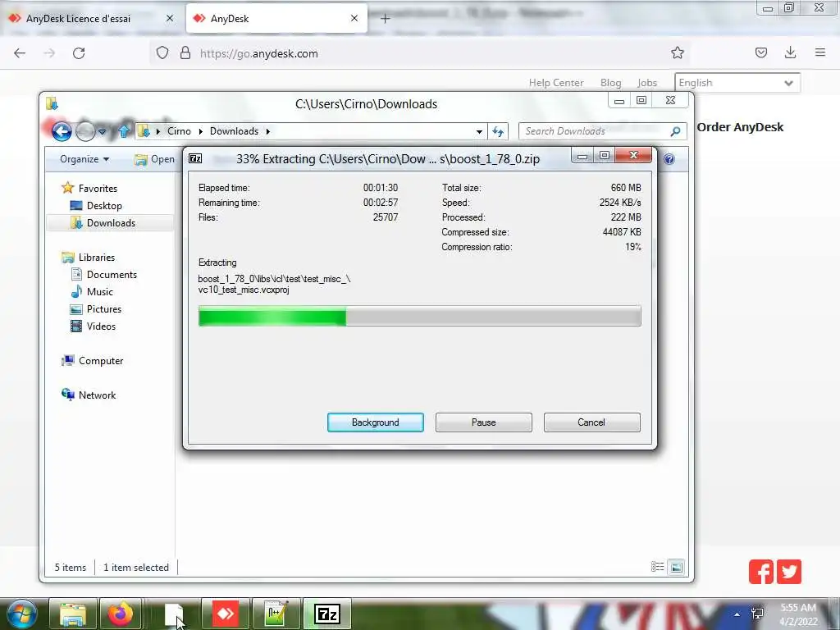Open the English language dropdown

coord(737,83)
